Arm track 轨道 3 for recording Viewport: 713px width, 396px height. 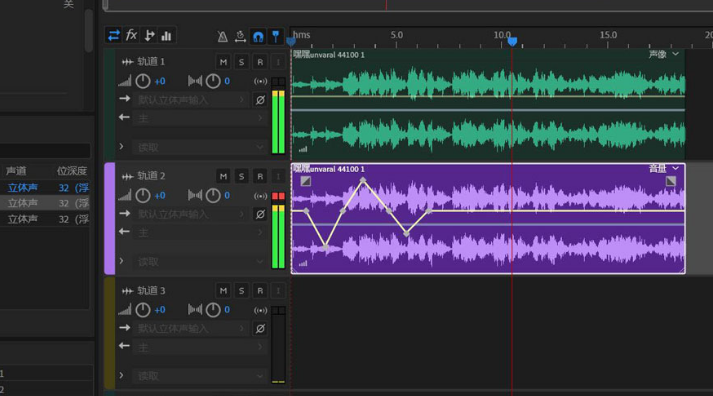(x=260, y=291)
